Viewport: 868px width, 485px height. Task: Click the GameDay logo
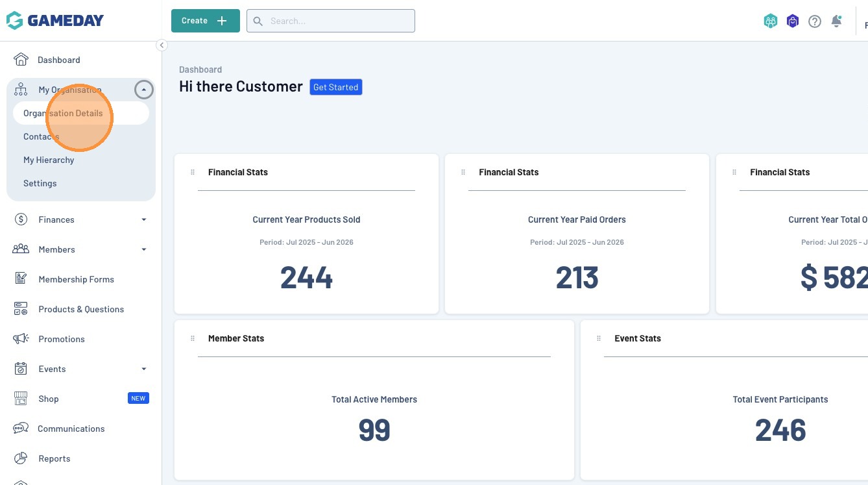click(54, 21)
